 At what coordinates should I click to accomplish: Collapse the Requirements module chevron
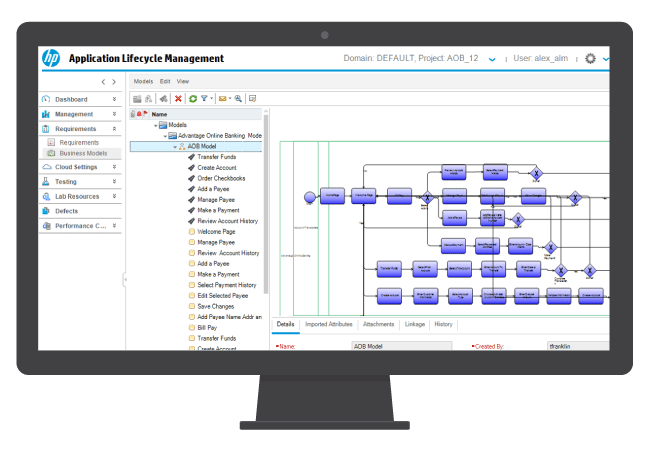click(x=114, y=129)
